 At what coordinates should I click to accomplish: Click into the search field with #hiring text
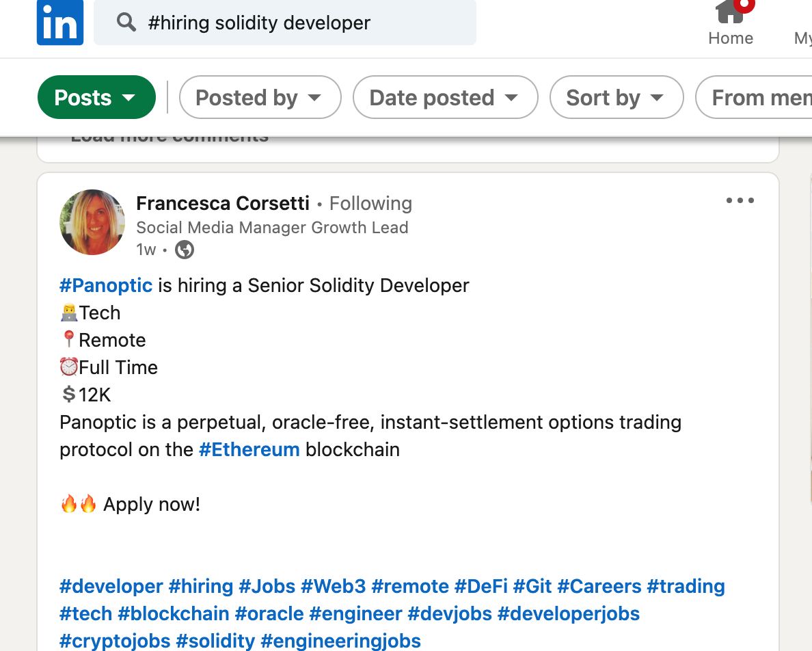[x=285, y=23]
